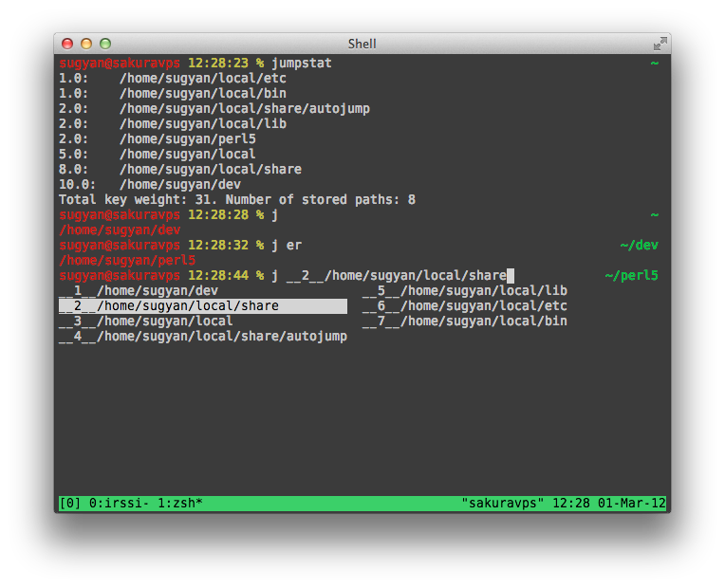Click the 'Shell' window title

click(362, 44)
